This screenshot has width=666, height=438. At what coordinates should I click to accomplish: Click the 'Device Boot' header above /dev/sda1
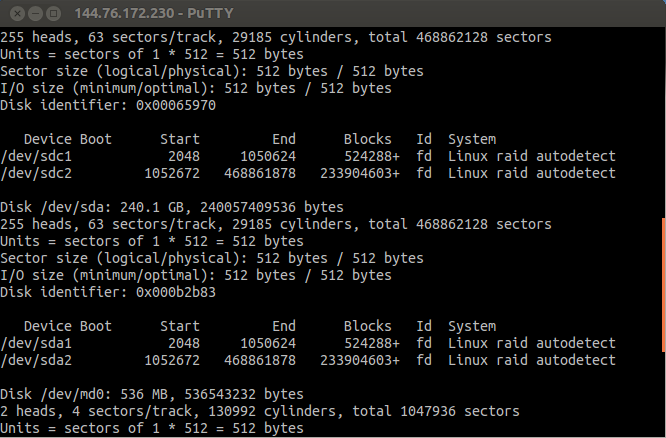pos(68,326)
